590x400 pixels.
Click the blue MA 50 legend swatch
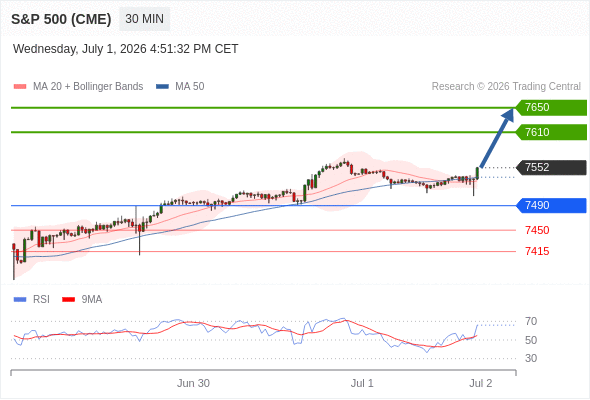(162, 87)
